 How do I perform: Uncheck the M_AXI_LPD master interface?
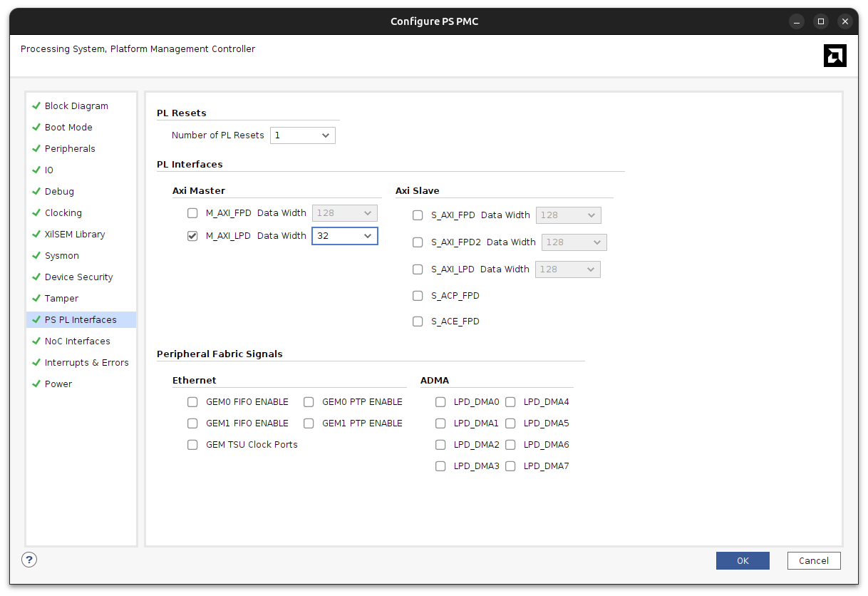pos(192,235)
